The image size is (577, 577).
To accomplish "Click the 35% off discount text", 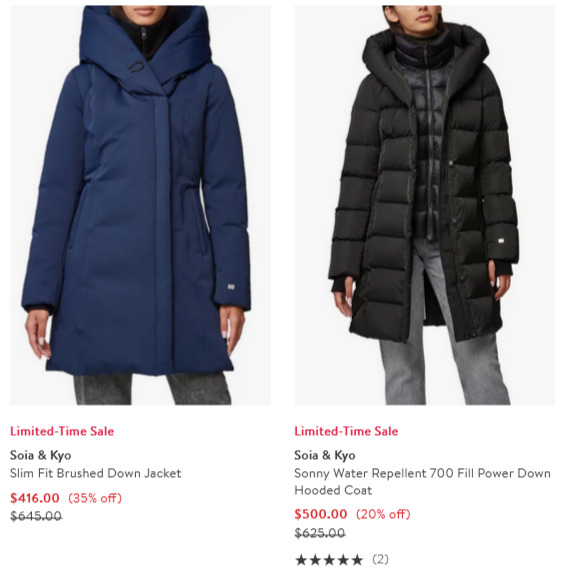I will (95, 498).
